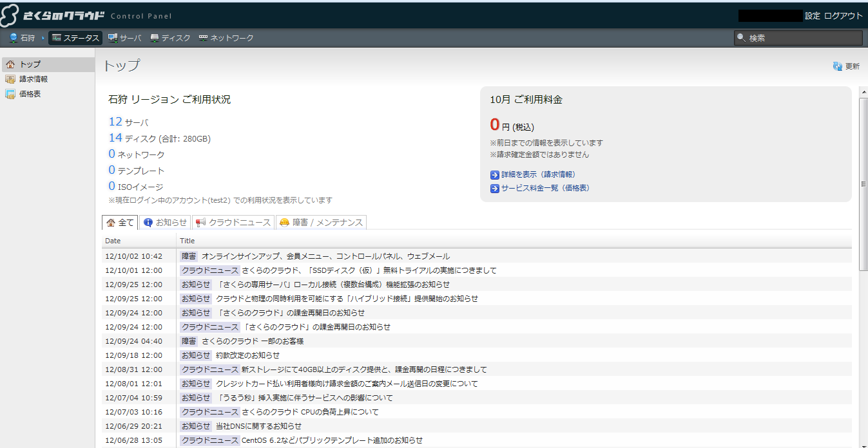The image size is (868, 448).
Task: Open the 12/09/24 クラウドニュース 課金再開日 entry
Action: point(477,327)
